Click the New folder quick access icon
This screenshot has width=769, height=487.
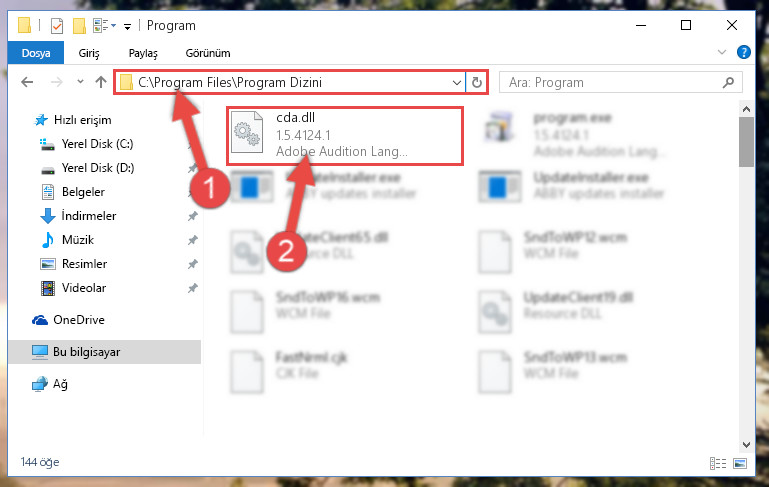click(x=79, y=26)
